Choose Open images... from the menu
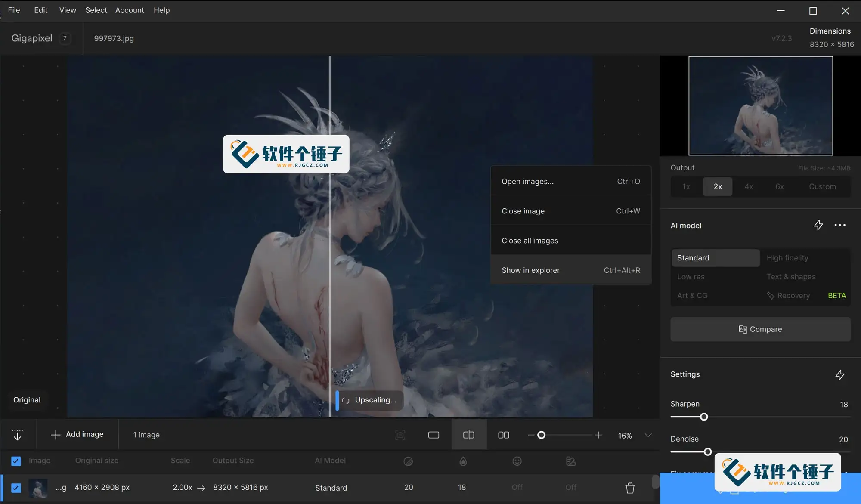 click(571, 181)
